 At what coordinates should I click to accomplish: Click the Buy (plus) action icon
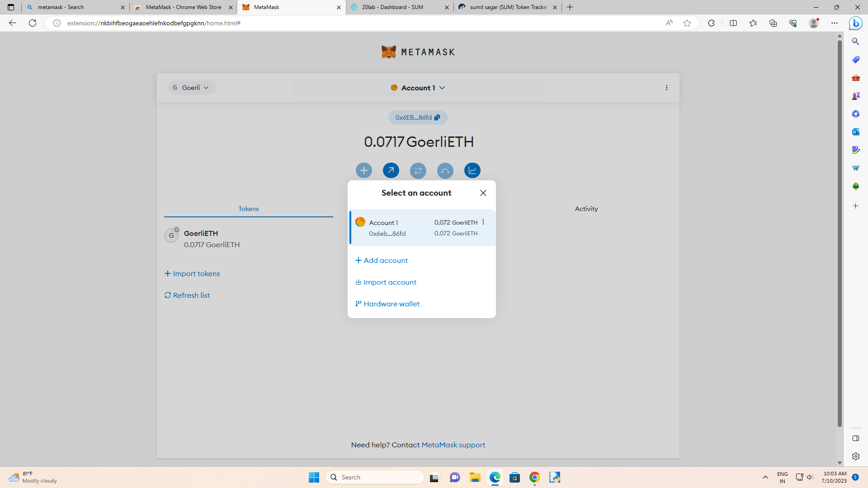(364, 170)
